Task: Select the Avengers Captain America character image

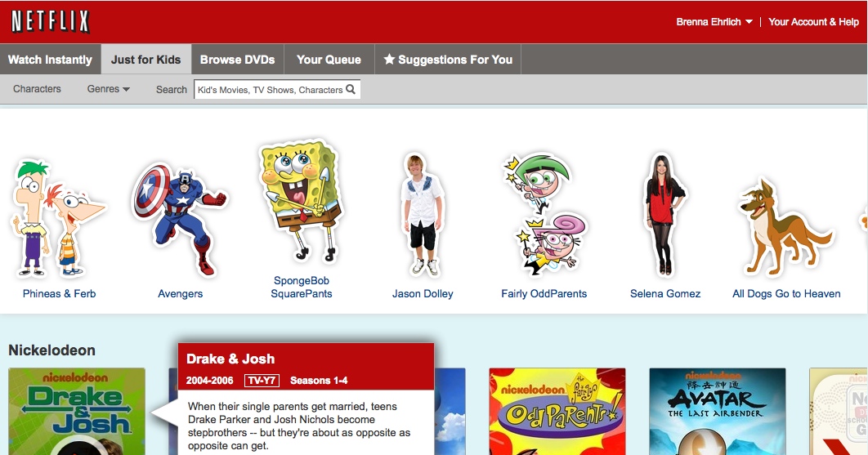Action: (179, 219)
